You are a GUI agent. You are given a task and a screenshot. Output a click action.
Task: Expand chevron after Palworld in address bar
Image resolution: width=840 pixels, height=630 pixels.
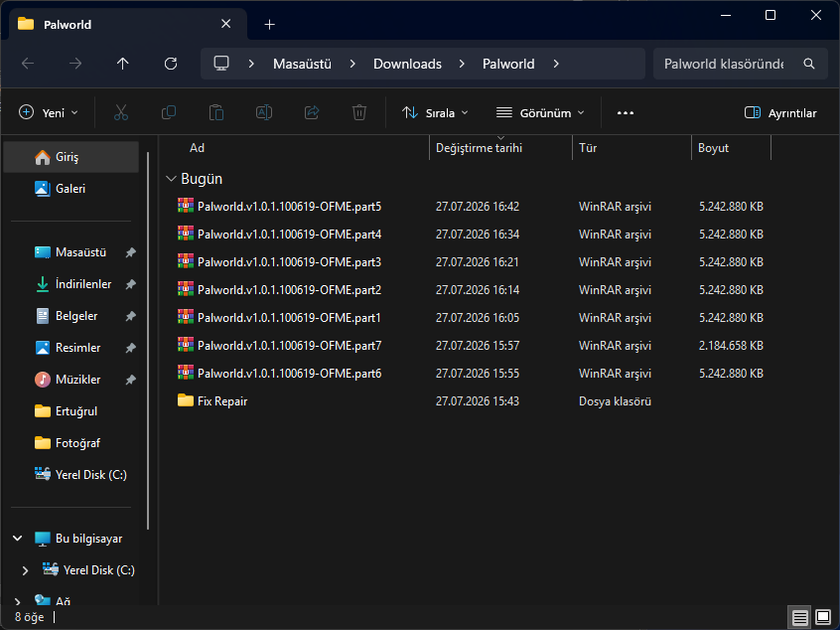pyautogui.click(x=556, y=64)
